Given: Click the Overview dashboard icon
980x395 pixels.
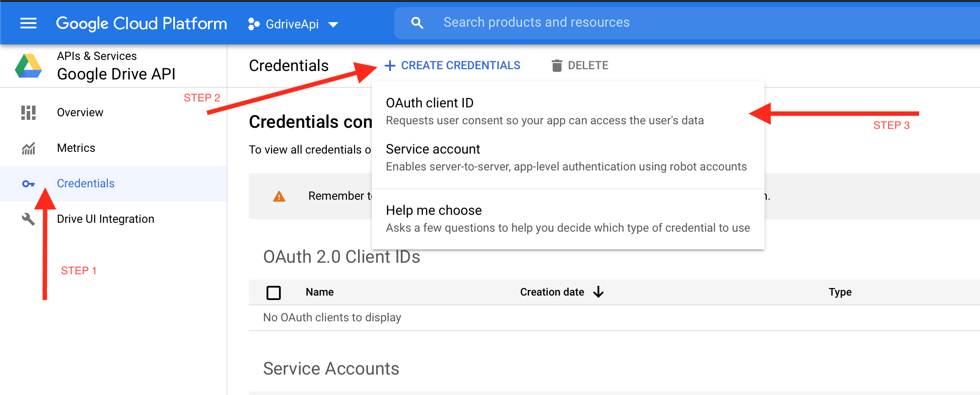Looking at the screenshot, I should pyautogui.click(x=28, y=112).
